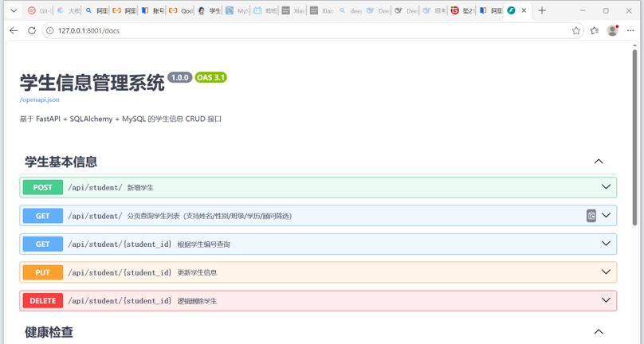Image resolution: width=644 pixels, height=344 pixels.
Task: Open a new browser tab with plus icon
Action: (x=542, y=10)
